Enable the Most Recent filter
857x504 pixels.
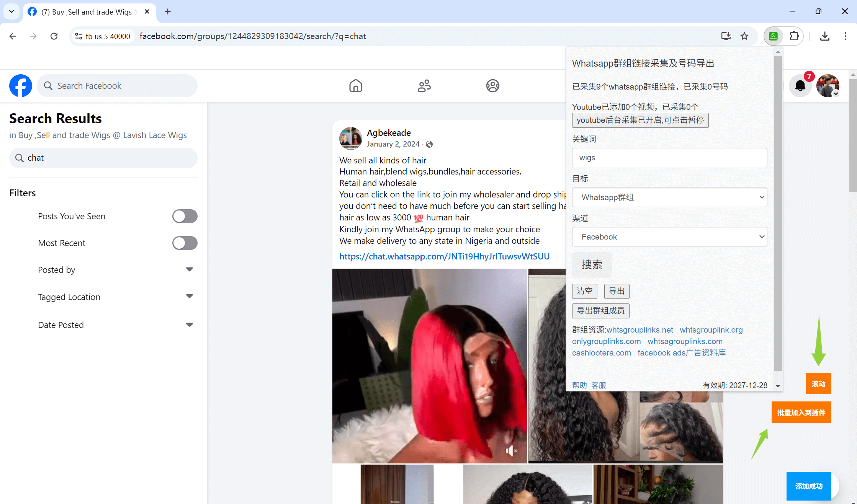pyautogui.click(x=185, y=243)
